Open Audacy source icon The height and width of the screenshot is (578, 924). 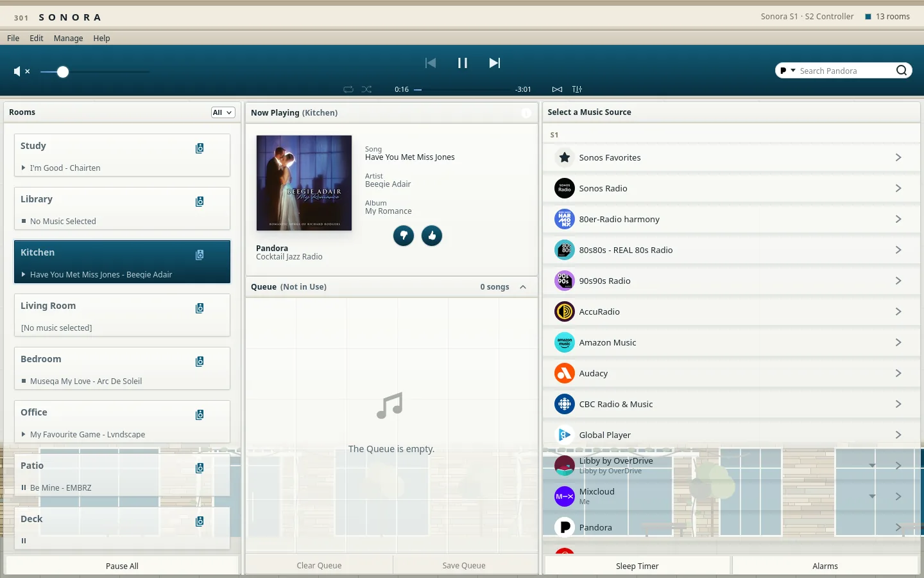coord(565,373)
